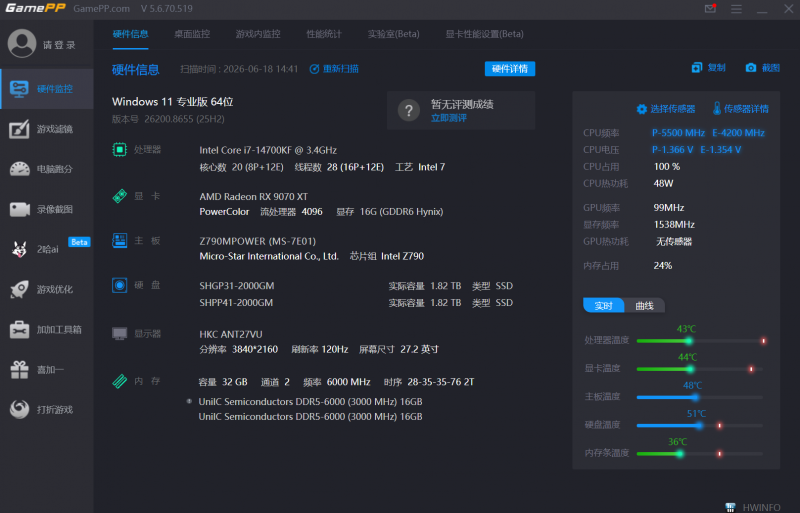Open the 游戏滤镜 sidebar icon
This screenshot has width=800, height=513.
[x=19, y=129]
